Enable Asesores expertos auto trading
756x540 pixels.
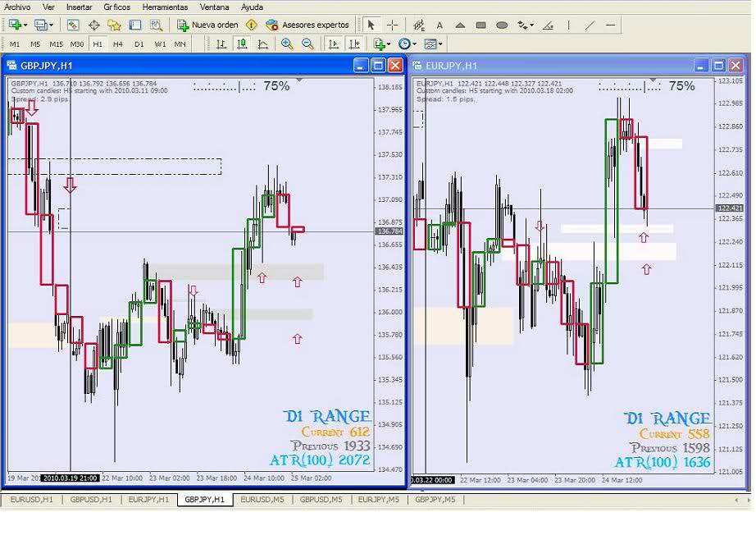(x=307, y=25)
